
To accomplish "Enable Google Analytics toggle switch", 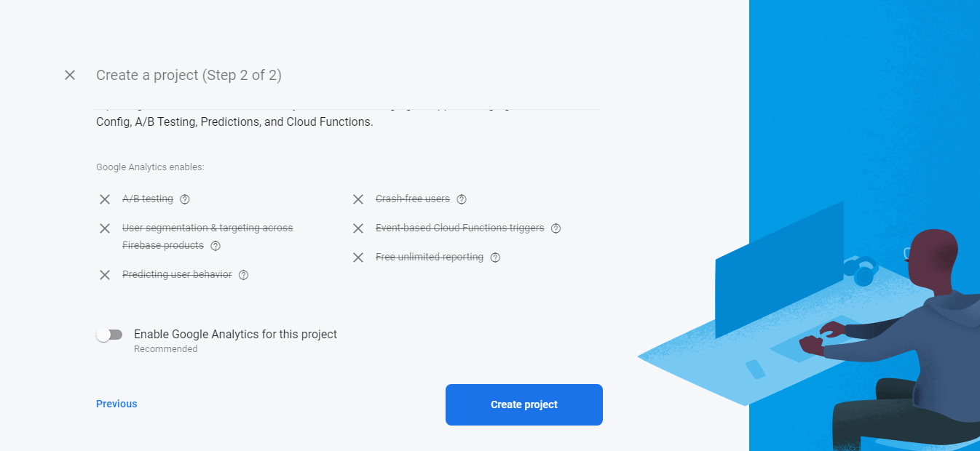I will click(x=109, y=335).
